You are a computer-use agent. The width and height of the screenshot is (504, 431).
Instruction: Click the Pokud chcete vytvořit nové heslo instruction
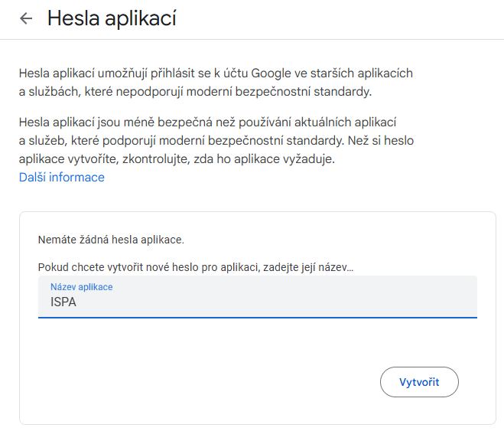(196, 267)
